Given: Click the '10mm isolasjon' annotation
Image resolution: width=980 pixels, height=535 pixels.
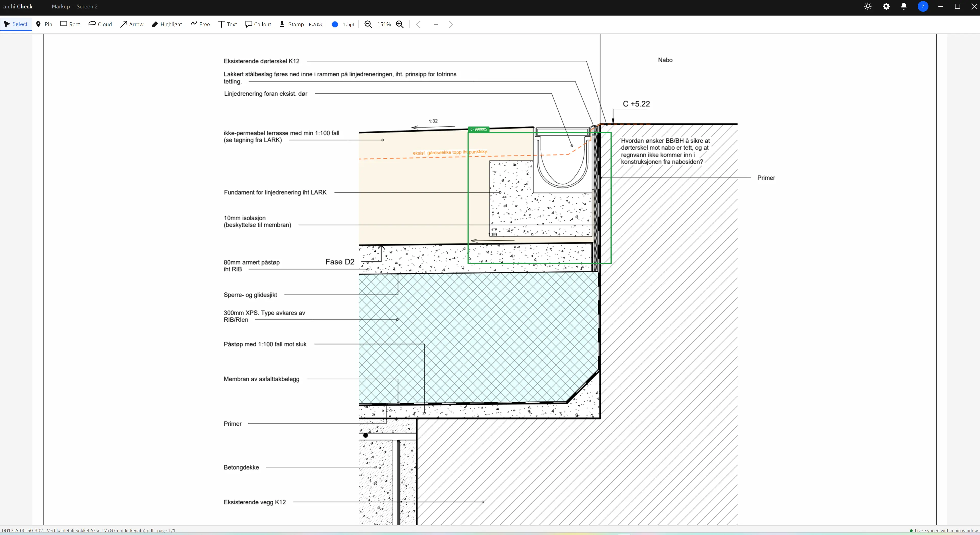Looking at the screenshot, I should click(x=244, y=218).
